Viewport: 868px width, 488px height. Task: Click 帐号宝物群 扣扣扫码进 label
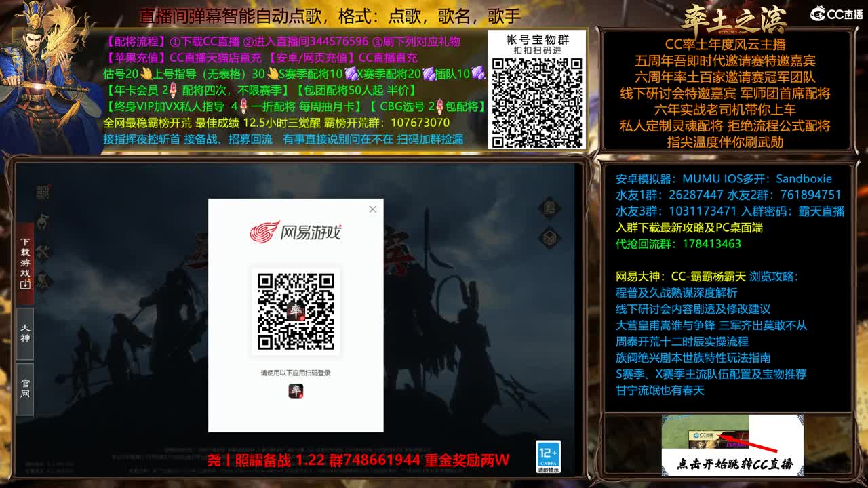537,44
